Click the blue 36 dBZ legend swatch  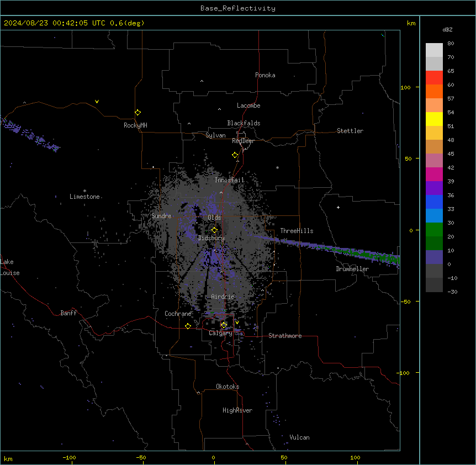pos(434,202)
